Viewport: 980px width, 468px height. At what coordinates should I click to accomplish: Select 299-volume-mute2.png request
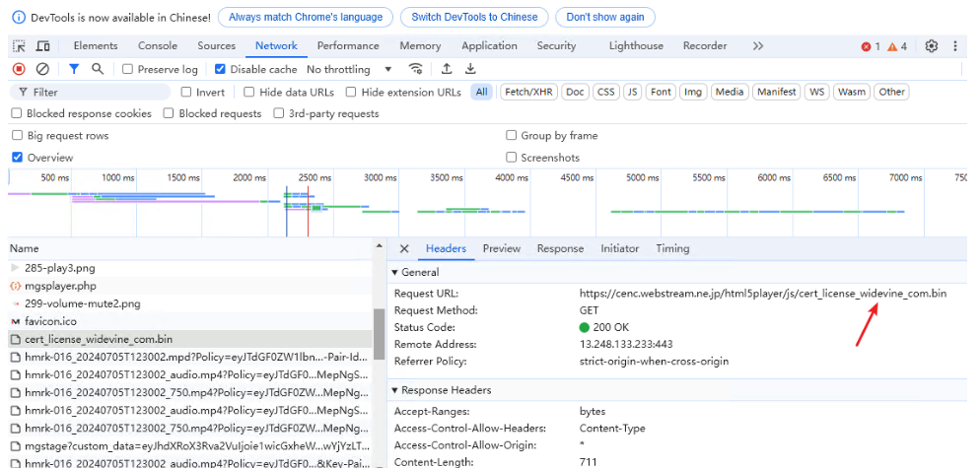[x=191, y=303]
